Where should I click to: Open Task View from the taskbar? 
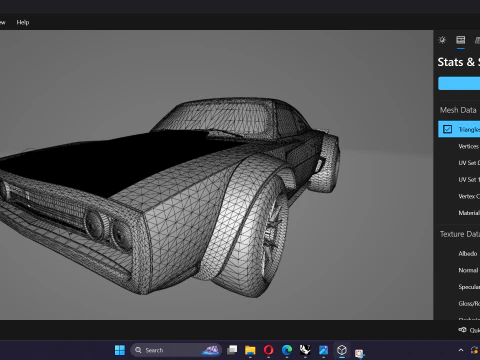[x=232, y=350]
